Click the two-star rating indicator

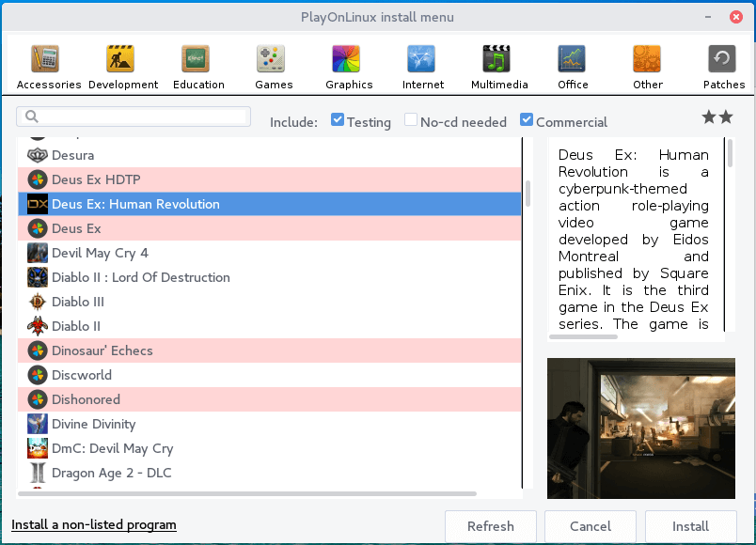pos(717,117)
